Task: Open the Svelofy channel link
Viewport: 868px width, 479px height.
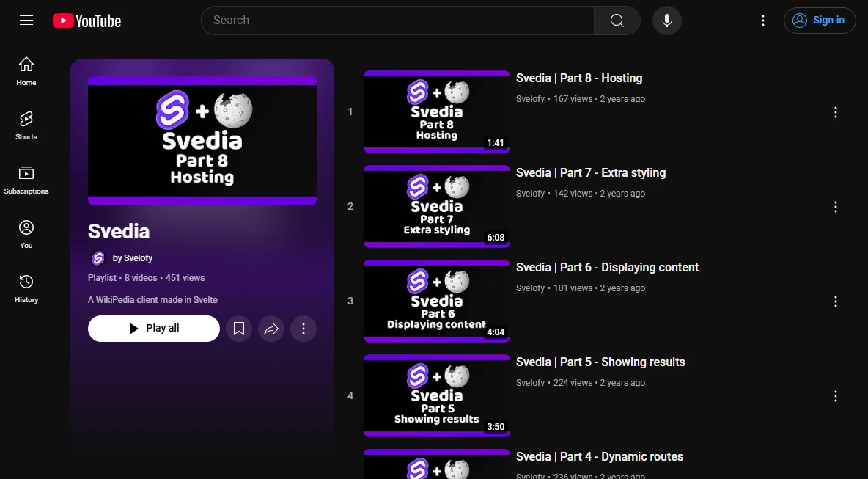Action: 132,258
